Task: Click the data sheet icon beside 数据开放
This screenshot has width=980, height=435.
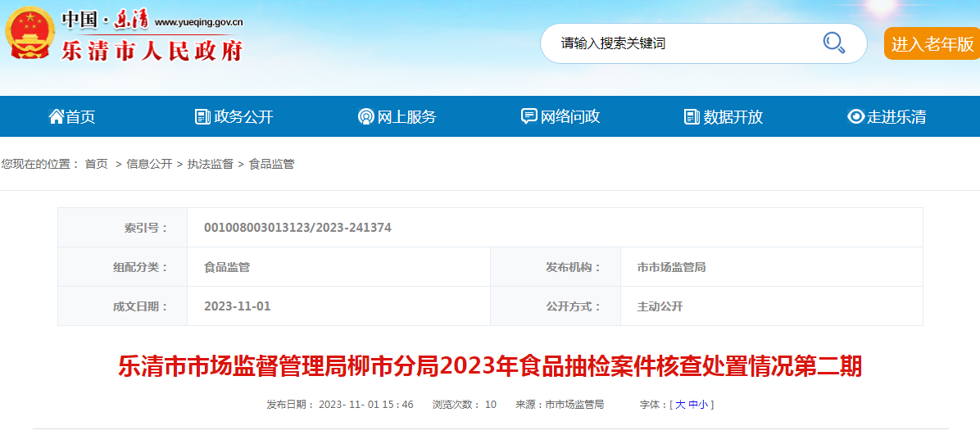Action: pyautogui.click(x=692, y=117)
